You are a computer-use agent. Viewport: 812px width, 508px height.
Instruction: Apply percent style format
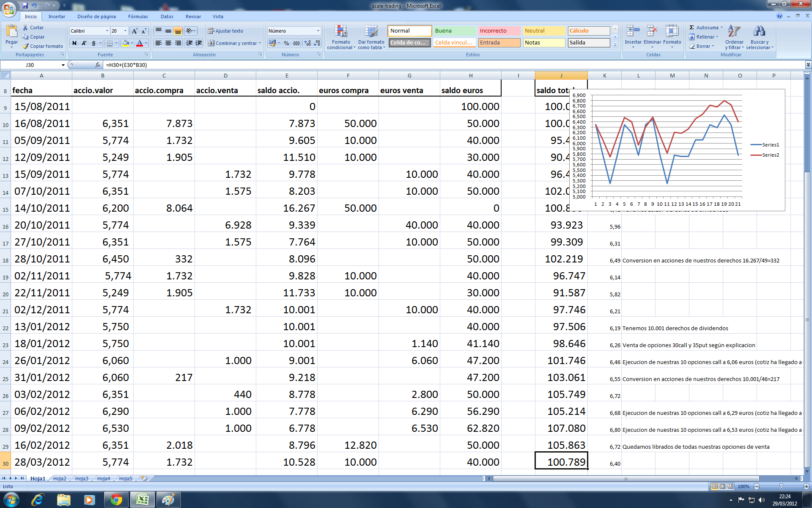(286, 43)
